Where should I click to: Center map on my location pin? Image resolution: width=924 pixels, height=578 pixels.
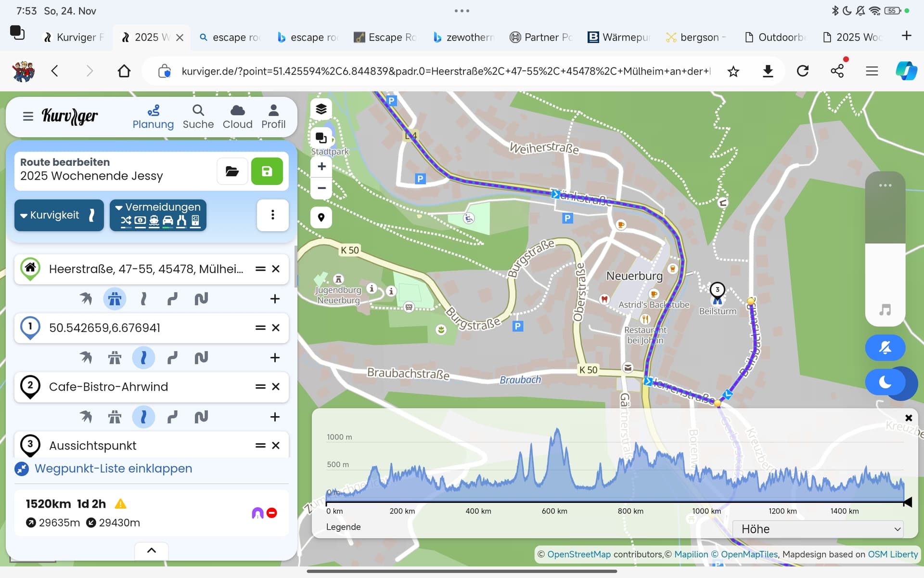[x=321, y=217]
